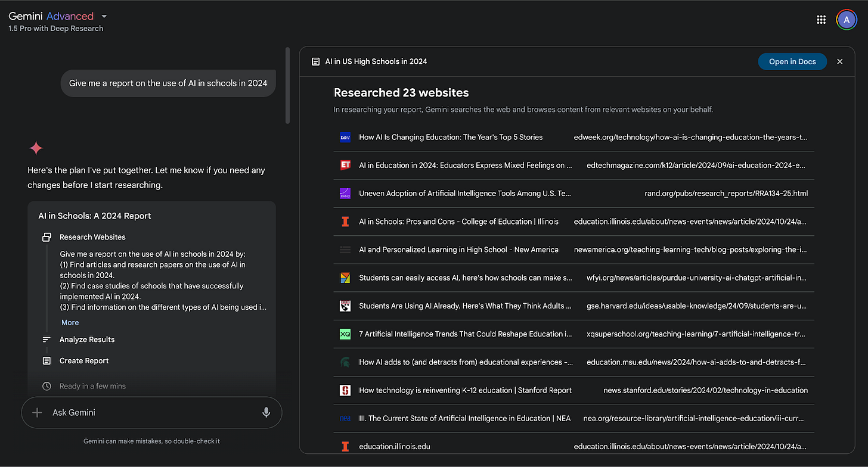Viewport: 868px width, 467px height.
Task: Click the Researched 23 websites heading
Action: (401, 92)
